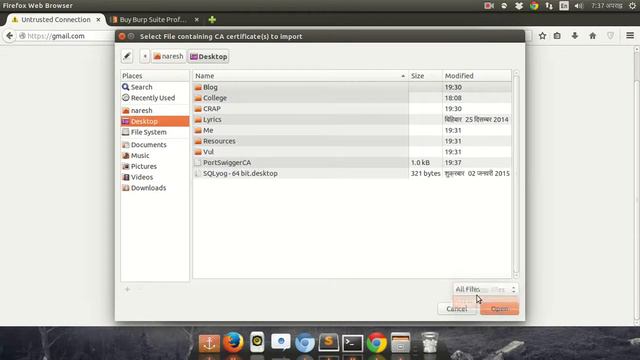This screenshot has height=360, width=640.
Task: Click the PortSwiggerCA file icon
Action: [198, 162]
